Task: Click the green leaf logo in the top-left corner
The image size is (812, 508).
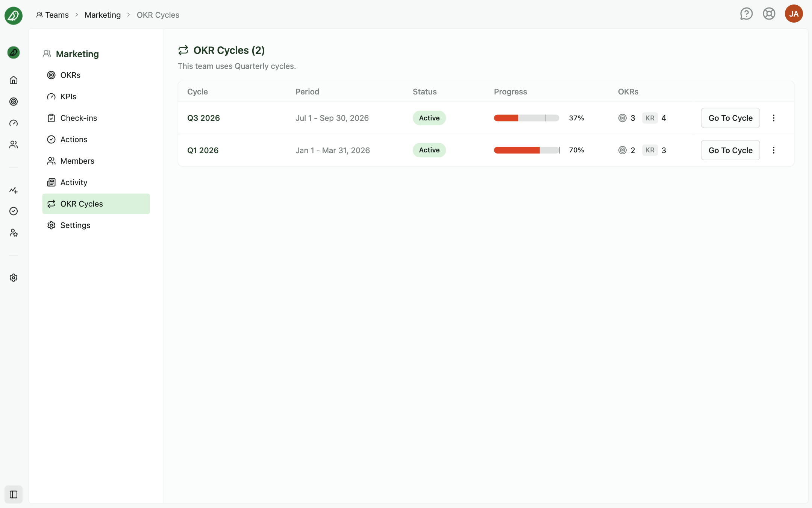Action: click(14, 15)
